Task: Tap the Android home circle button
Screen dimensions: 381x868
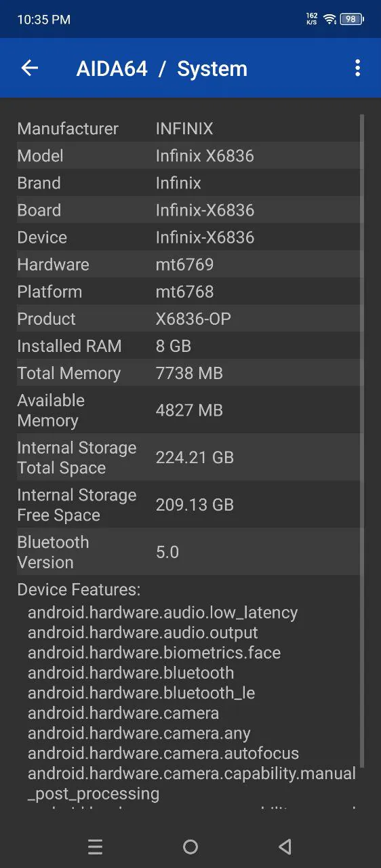Action: 190,846
